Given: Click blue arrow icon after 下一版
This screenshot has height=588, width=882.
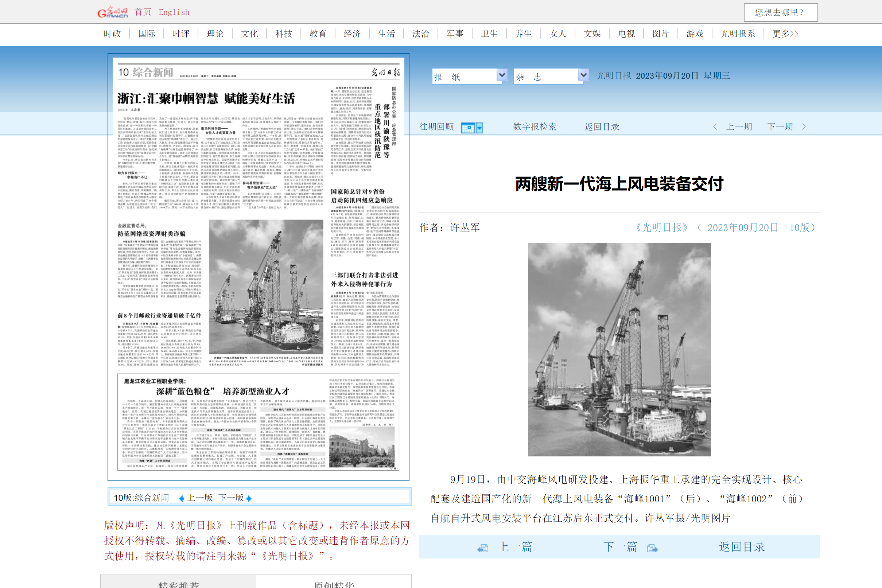Looking at the screenshot, I should (249, 498).
